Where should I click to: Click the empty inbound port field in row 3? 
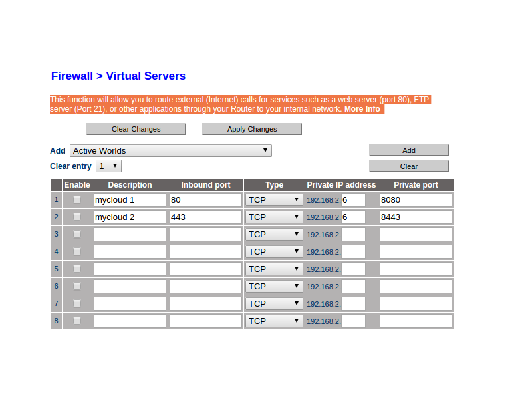(205, 235)
